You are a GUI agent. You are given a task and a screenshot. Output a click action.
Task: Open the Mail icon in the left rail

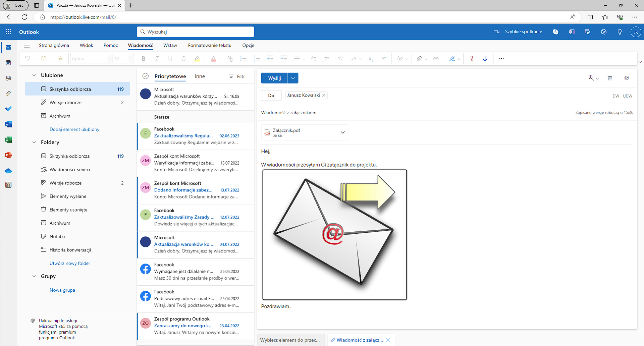8,47
